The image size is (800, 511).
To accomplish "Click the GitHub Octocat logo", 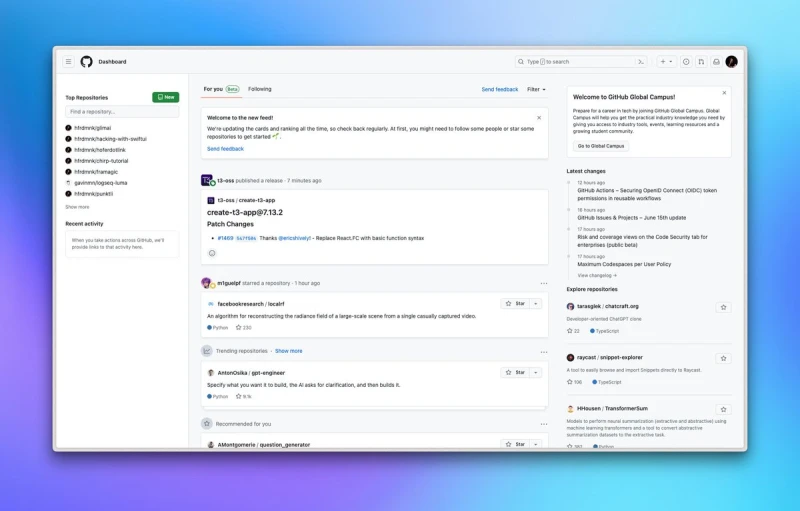I will [x=87, y=61].
